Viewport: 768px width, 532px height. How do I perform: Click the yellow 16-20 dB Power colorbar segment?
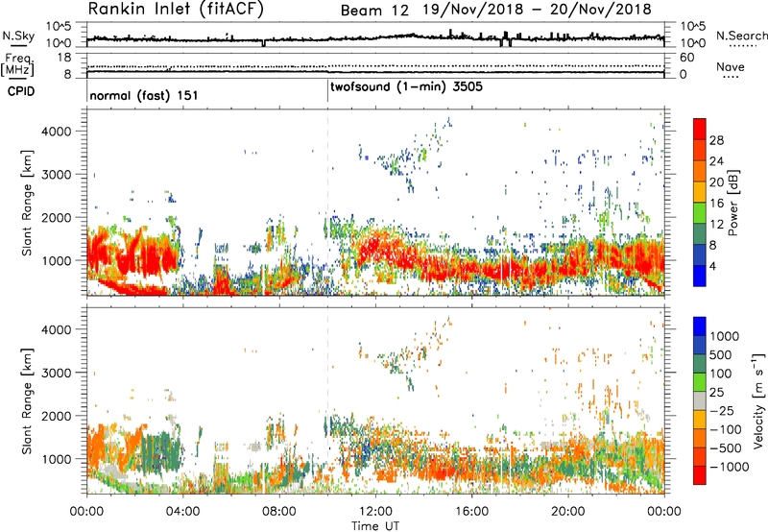pos(700,191)
